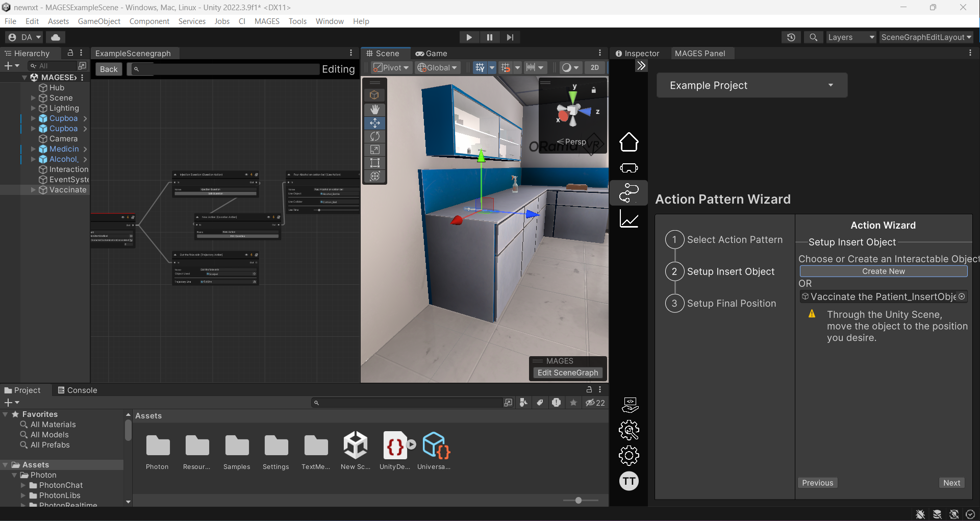Open the Vaccinate the Patient_InsertObject picker
980x521 pixels.
coord(962,296)
